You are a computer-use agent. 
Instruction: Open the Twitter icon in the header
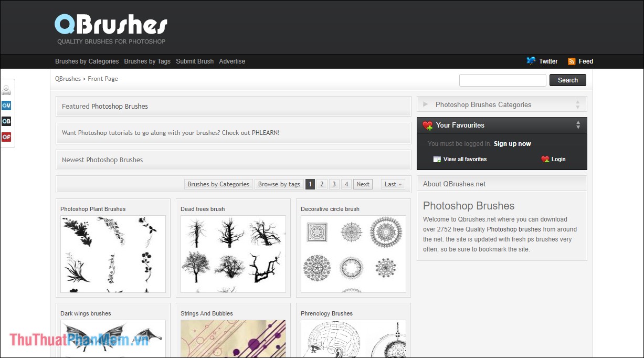[x=531, y=61]
